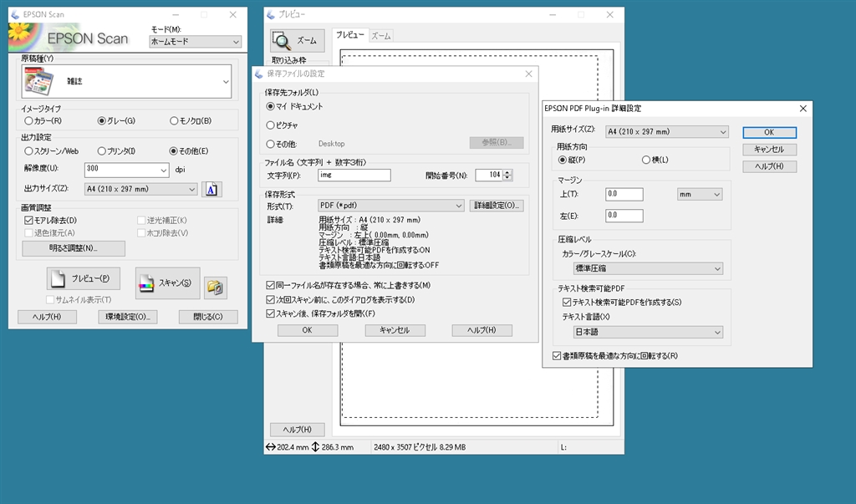The height and width of the screenshot is (504, 856).
Task: Select ピクチャ save folder
Action: tap(282, 125)
